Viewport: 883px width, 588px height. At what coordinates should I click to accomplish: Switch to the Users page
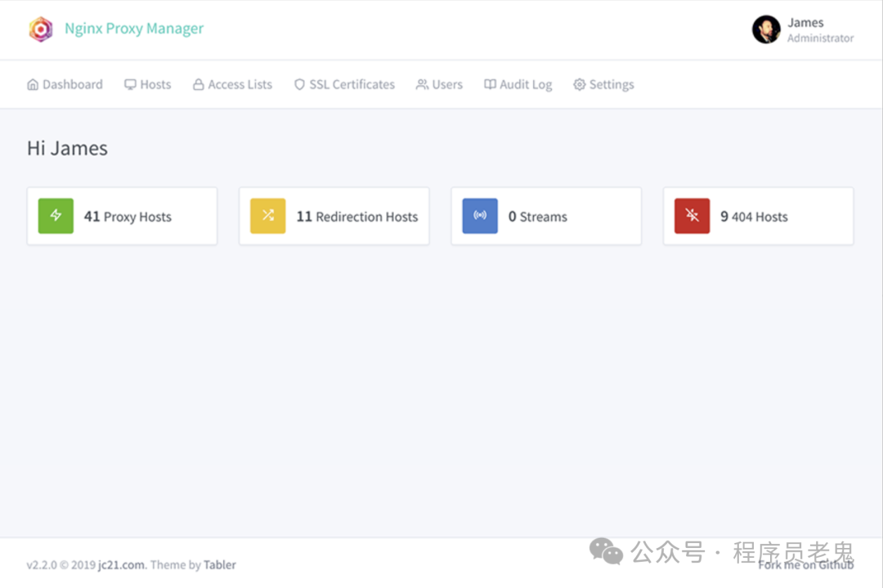pyautogui.click(x=439, y=84)
